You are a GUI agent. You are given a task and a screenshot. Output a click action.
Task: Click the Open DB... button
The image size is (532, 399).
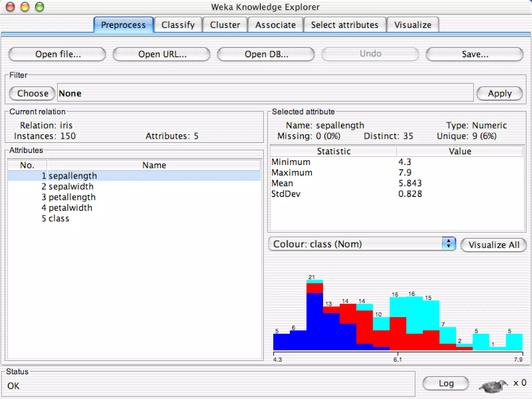[x=266, y=54]
